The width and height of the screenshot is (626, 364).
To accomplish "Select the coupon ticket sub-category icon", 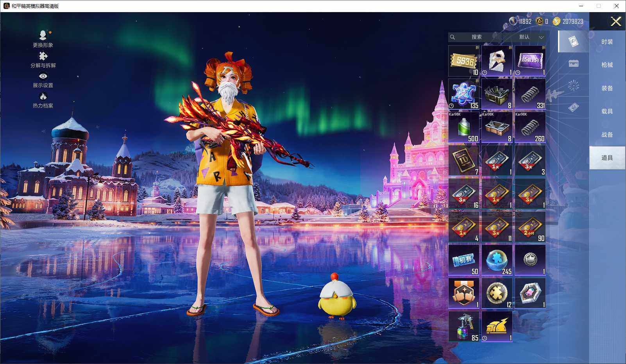I will coord(573,107).
